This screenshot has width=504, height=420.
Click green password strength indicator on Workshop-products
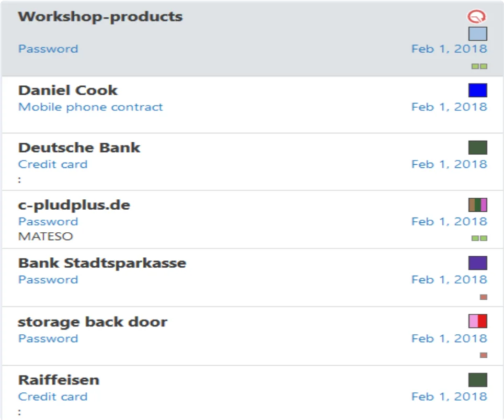click(x=479, y=66)
